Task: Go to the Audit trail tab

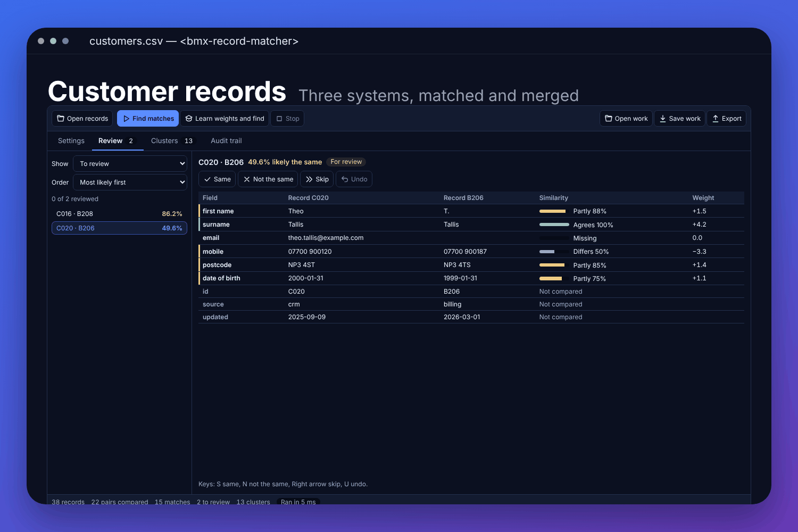Action: 226,141
